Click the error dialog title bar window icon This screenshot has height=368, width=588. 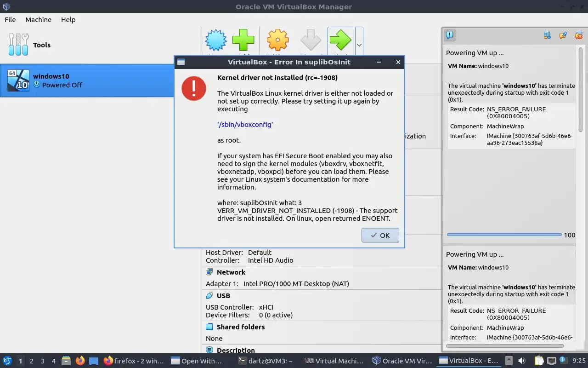181,62
